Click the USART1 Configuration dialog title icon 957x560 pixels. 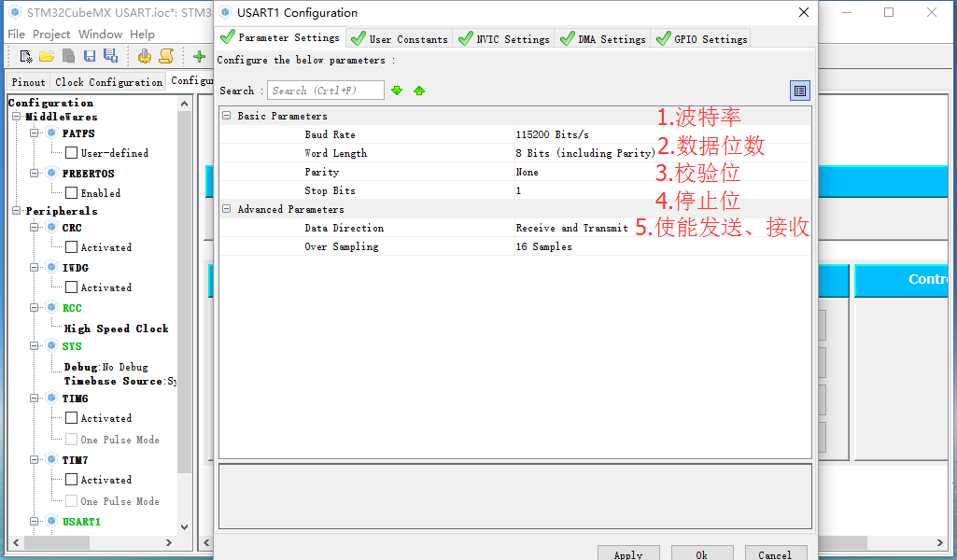coord(225,12)
